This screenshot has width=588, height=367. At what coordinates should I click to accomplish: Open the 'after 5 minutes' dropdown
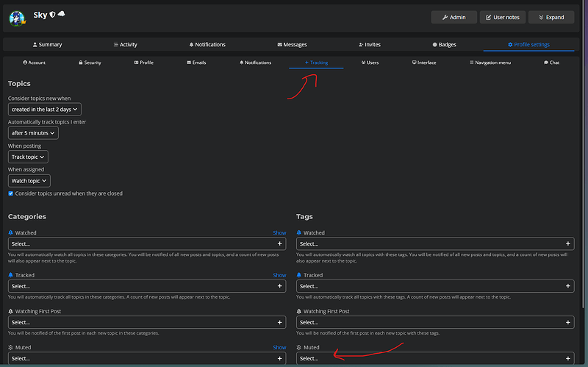(33, 133)
